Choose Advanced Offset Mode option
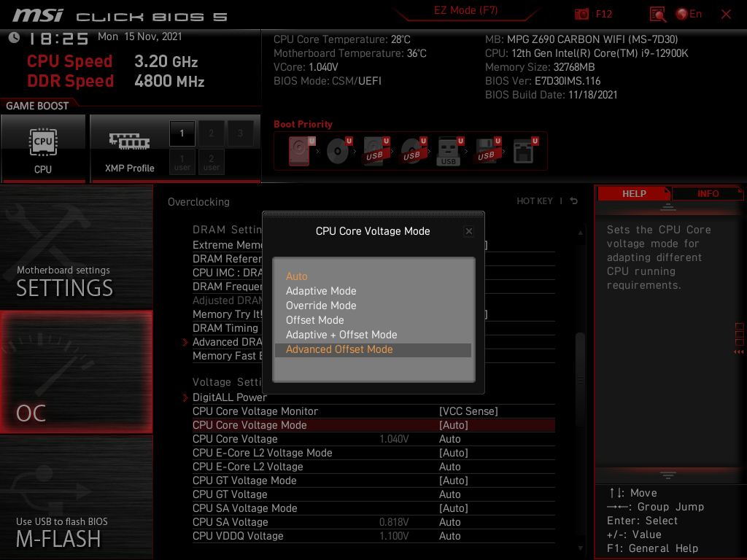 pos(373,349)
